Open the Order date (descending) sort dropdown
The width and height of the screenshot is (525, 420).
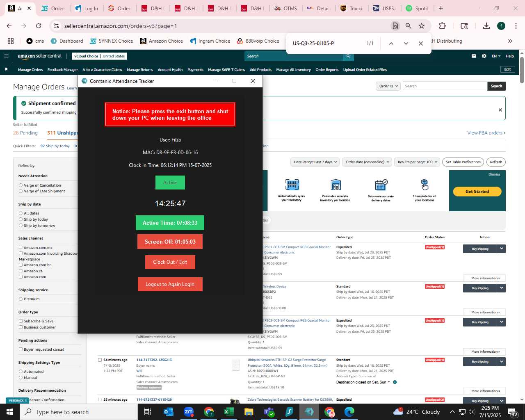coord(367,162)
